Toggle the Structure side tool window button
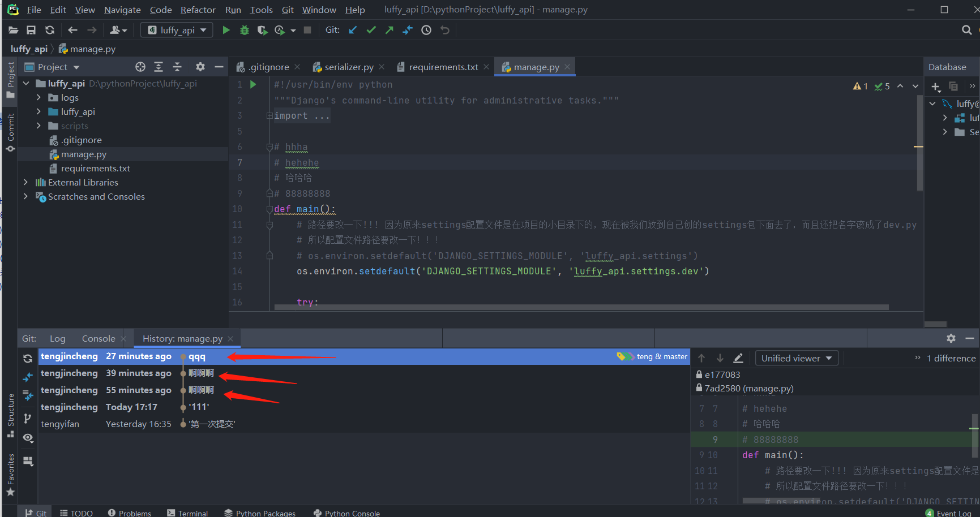 click(10, 415)
